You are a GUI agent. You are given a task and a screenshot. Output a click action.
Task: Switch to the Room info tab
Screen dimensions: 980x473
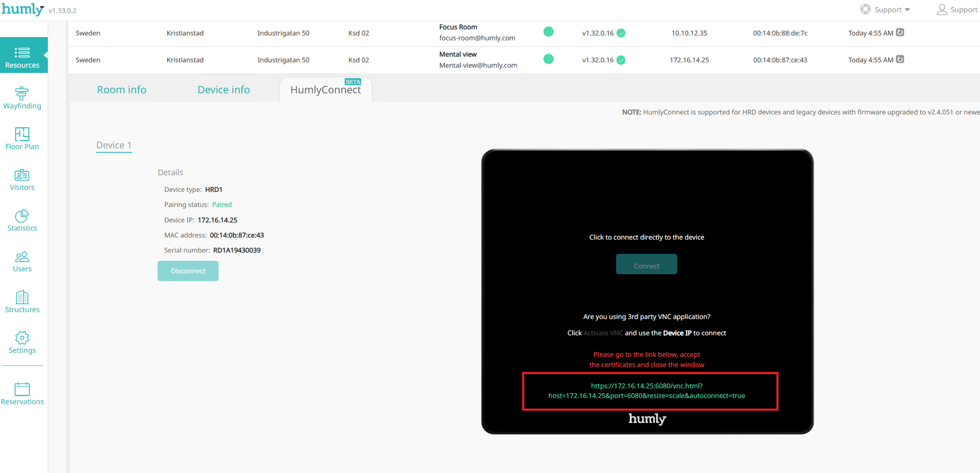121,90
